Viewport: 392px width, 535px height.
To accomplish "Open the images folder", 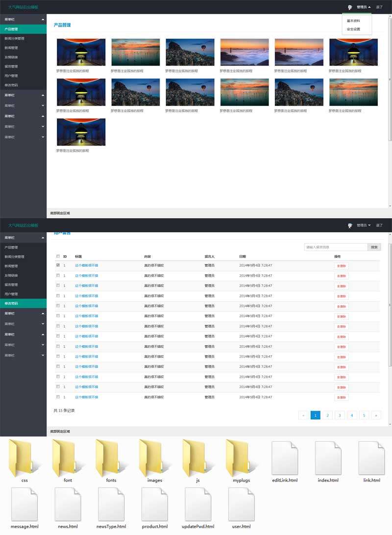I will pyautogui.click(x=154, y=458).
